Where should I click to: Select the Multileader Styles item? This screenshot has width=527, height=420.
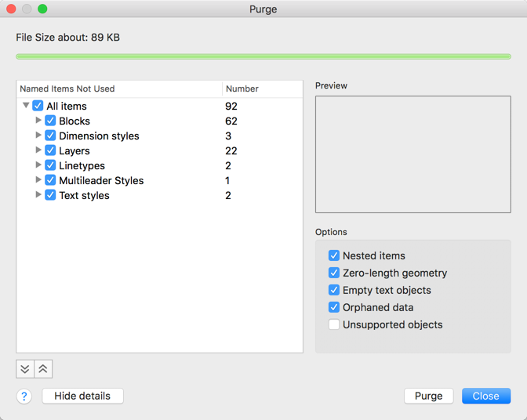[101, 180]
